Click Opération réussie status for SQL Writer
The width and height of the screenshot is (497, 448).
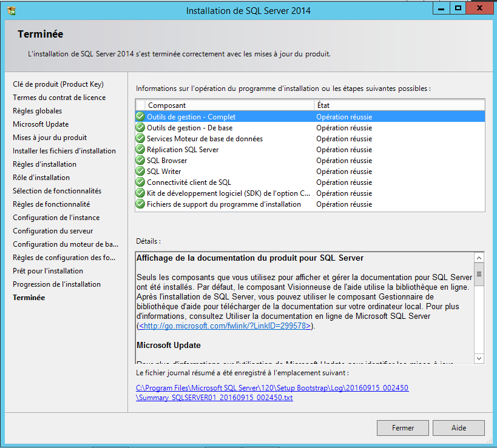click(344, 172)
